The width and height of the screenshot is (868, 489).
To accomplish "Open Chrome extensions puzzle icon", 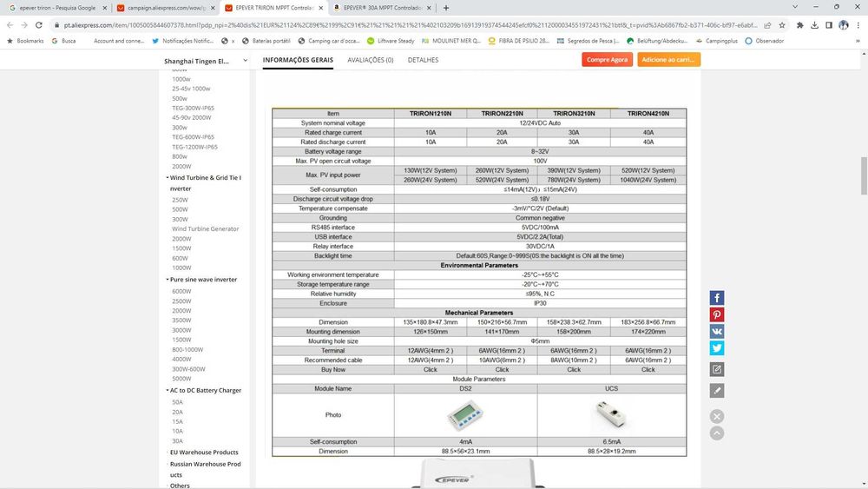I will click(800, 25).
